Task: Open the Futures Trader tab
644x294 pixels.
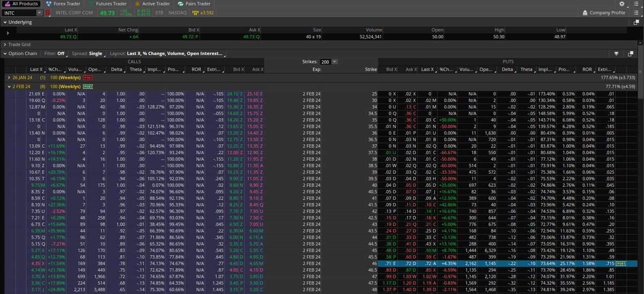Action: pos(107,3)
